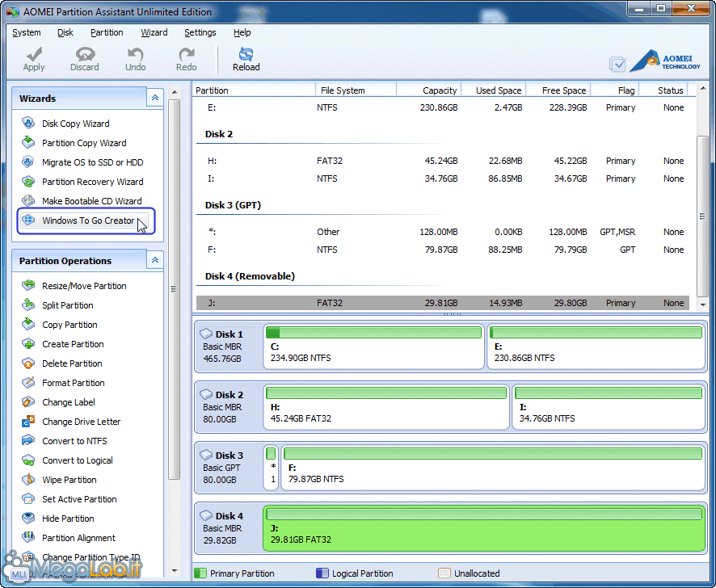716x588 pixels.
Task: Select the H: FAT32 partition row
Action: point(443,161)
